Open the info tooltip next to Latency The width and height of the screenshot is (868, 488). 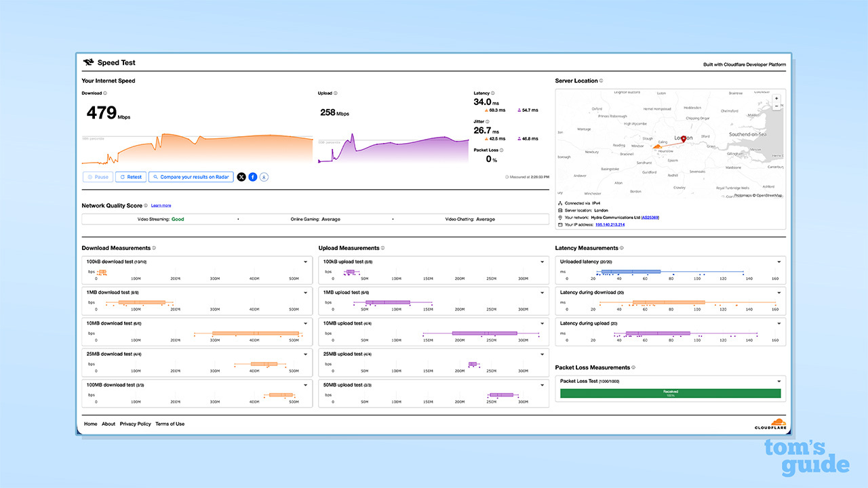[494, 93]
